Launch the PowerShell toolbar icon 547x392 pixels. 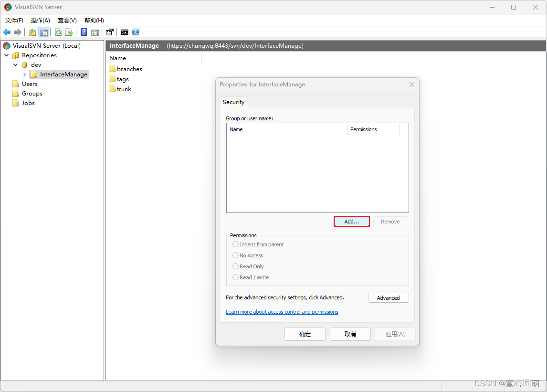(136, 32)
